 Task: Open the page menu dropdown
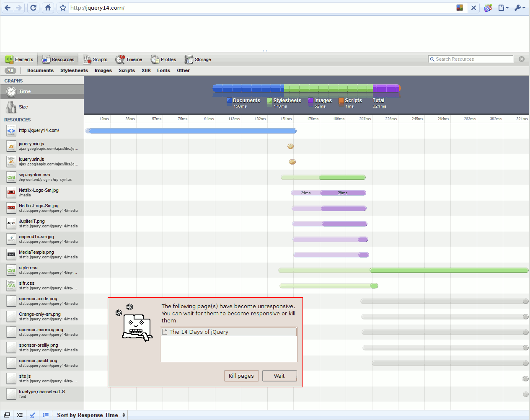[503, 8]
